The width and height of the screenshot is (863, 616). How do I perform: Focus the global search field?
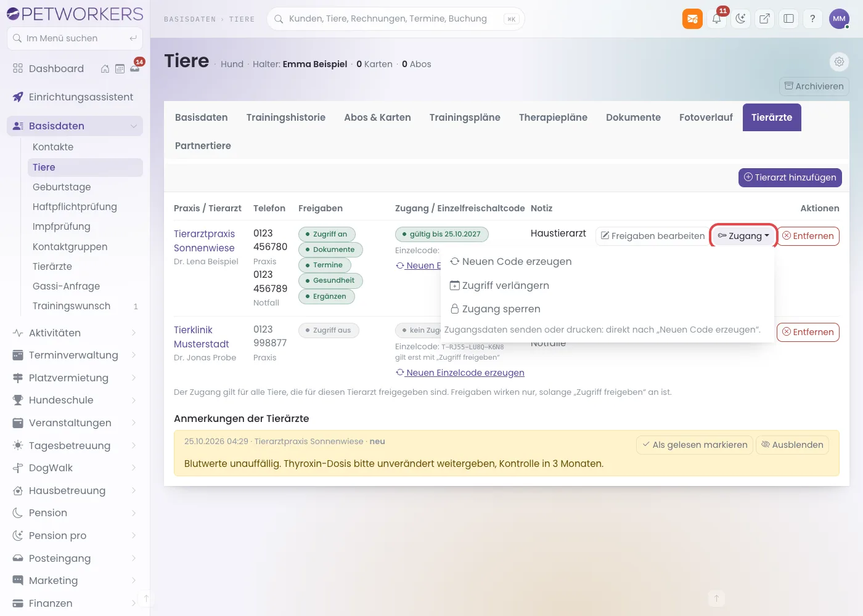point(395,18)
